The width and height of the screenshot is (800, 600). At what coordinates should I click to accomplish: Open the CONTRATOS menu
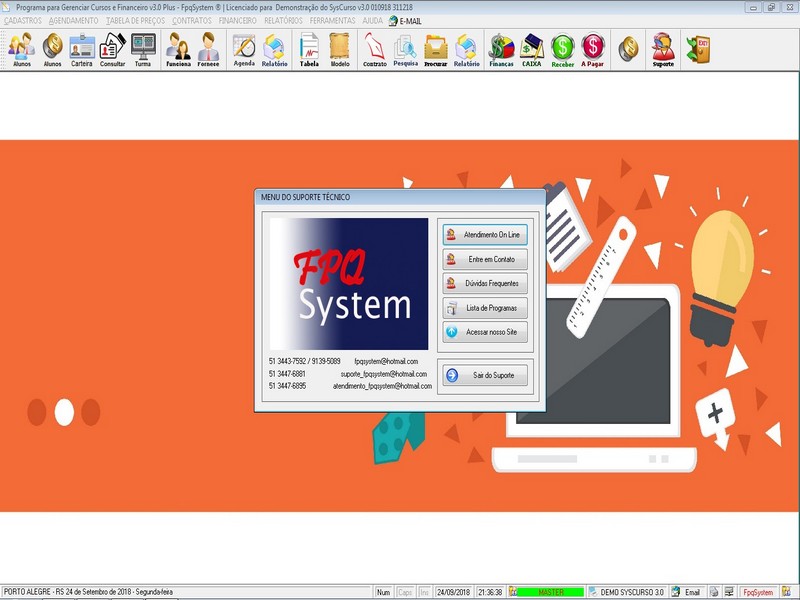191,21
